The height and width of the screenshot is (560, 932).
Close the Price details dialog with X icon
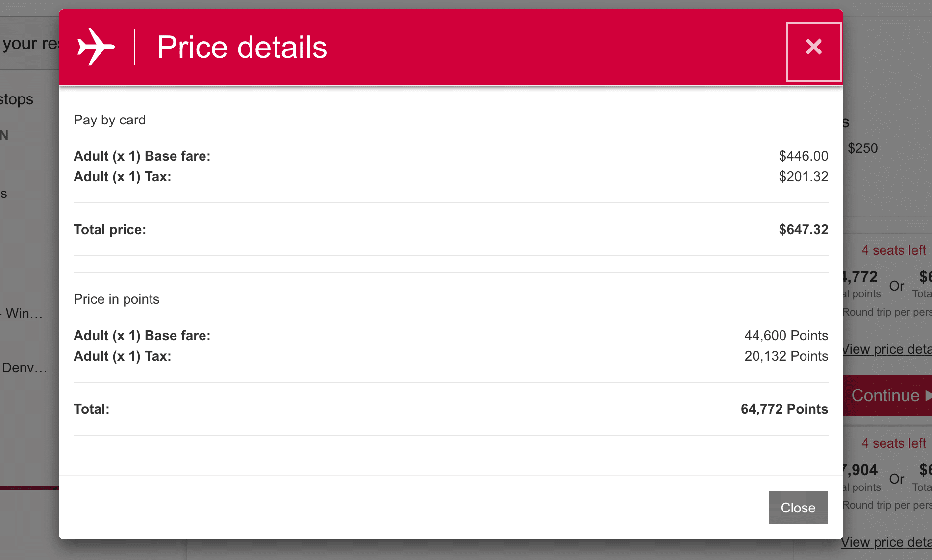click(814, 47)
